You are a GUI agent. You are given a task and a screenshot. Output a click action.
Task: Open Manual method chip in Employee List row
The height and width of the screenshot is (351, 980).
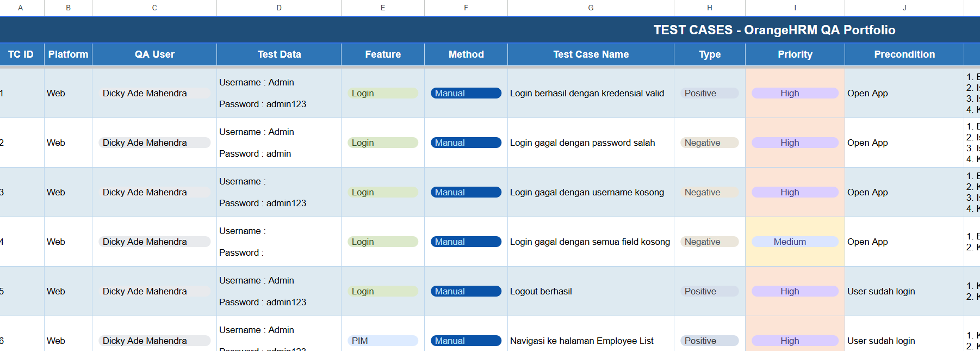click(466, 341)
